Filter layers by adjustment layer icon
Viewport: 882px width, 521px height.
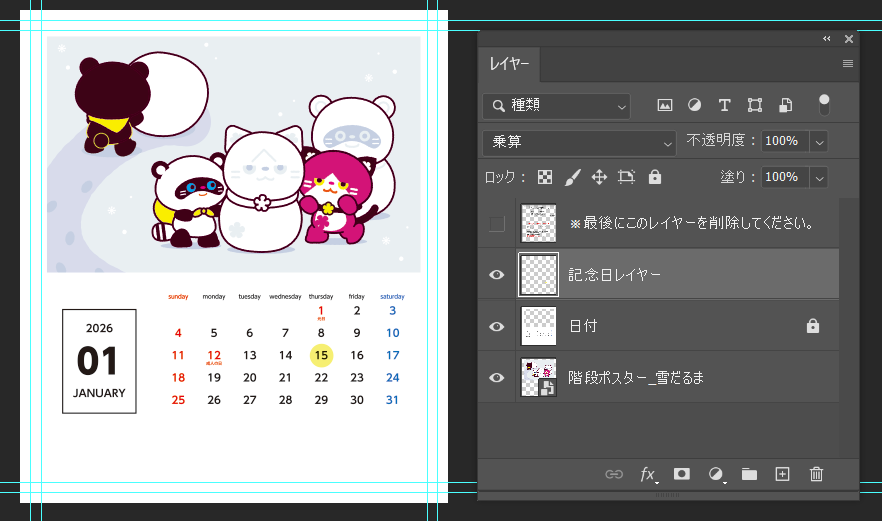(x=694, y=105)
